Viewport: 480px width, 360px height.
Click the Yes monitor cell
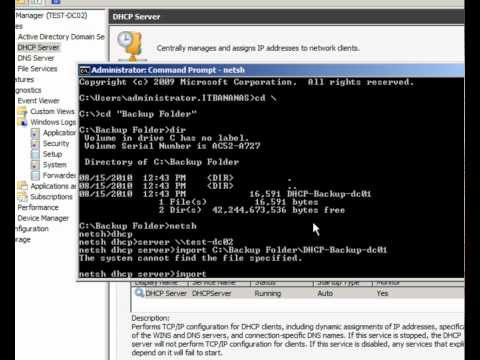point(382,293)
